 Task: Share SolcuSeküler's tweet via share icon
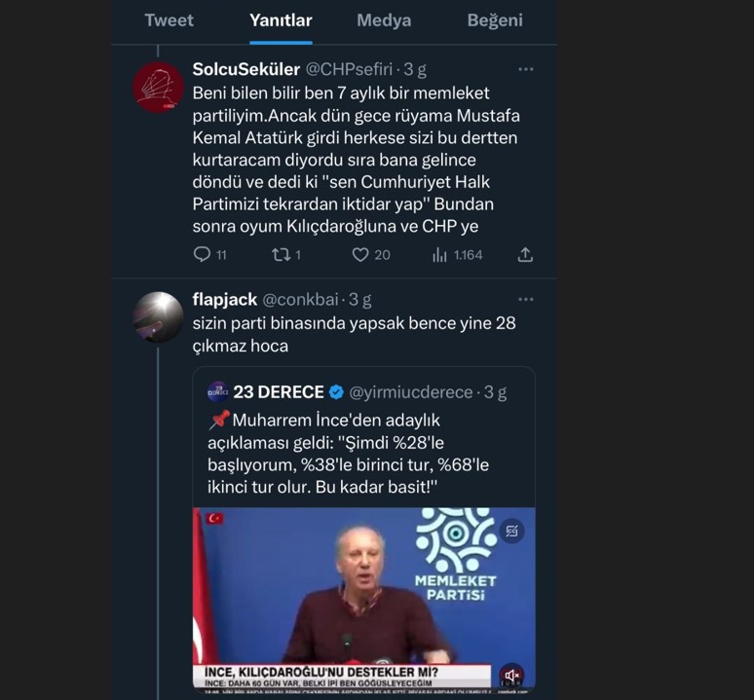point(525,254)
